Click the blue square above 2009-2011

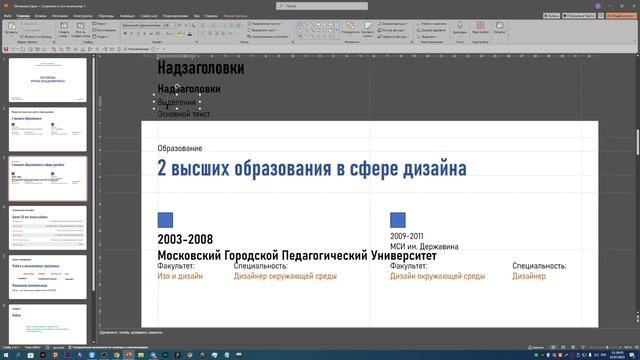pos(398,220)
